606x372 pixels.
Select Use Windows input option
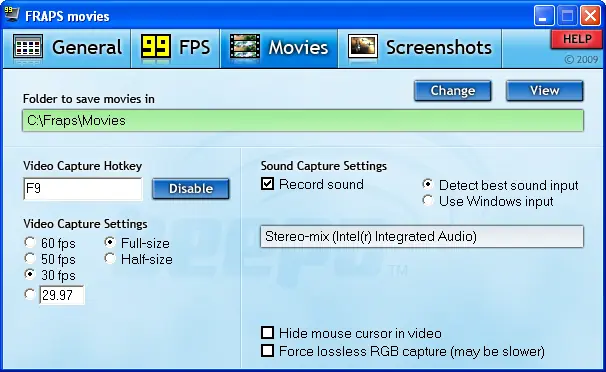coord(427,200)
